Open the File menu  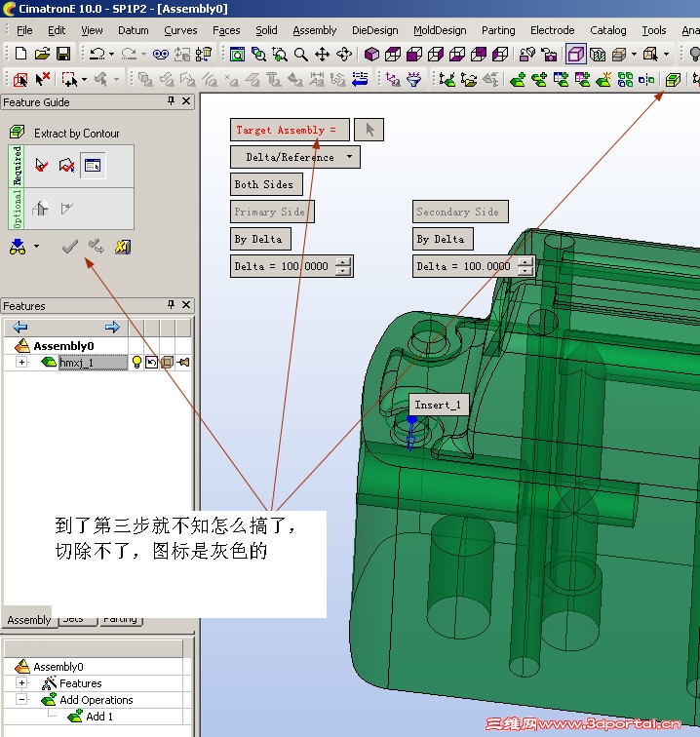click(x=24, y=30)
